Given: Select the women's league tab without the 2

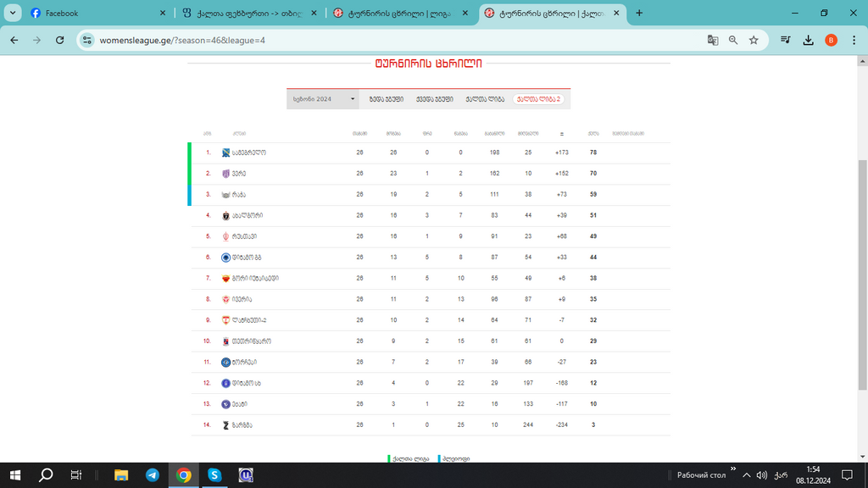Looking at the screenshot, I should pyautogui.click(x=485, y=99).
